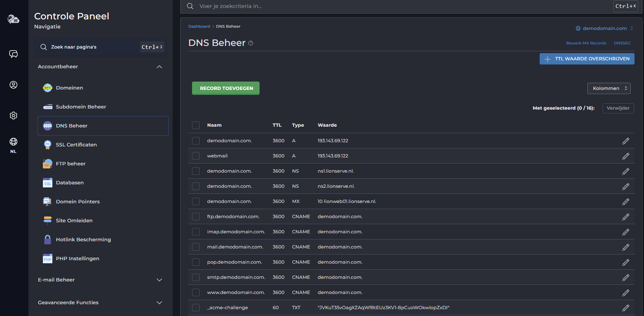644x316 pixels.
Task: Select the MX record checkbox
Action: 196,201
